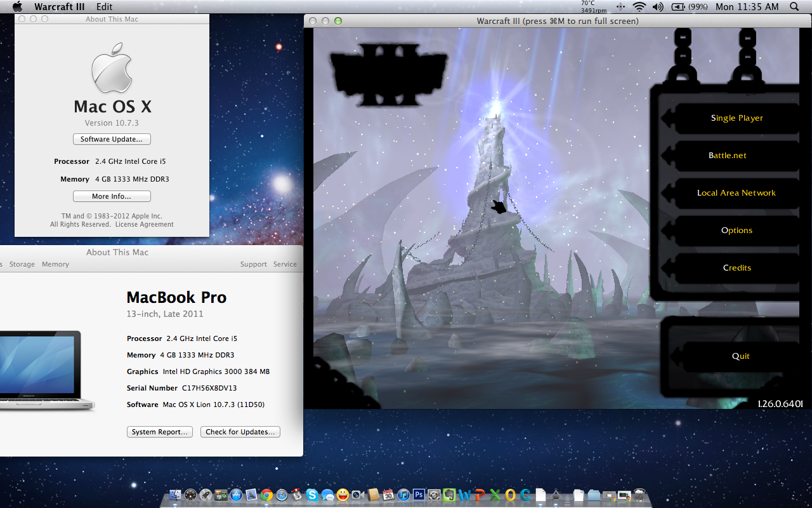
Task: Open the Apple menu
Action: coord(17,7)
